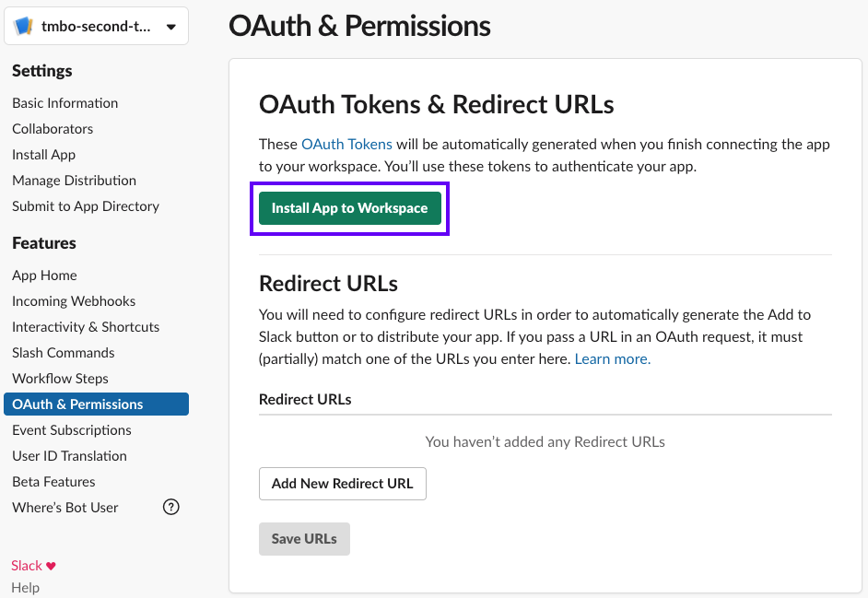Click the Learn more link

coord(611,358)
